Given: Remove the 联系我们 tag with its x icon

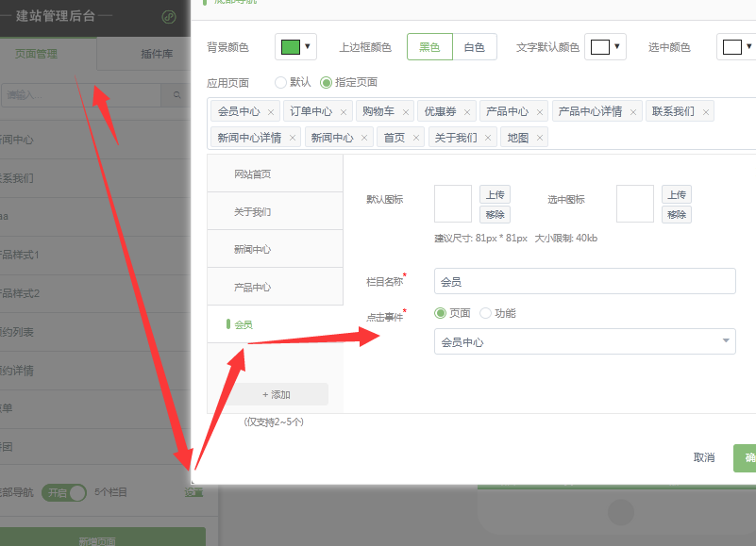Looking at the screenshot, I should click(705, 112).
